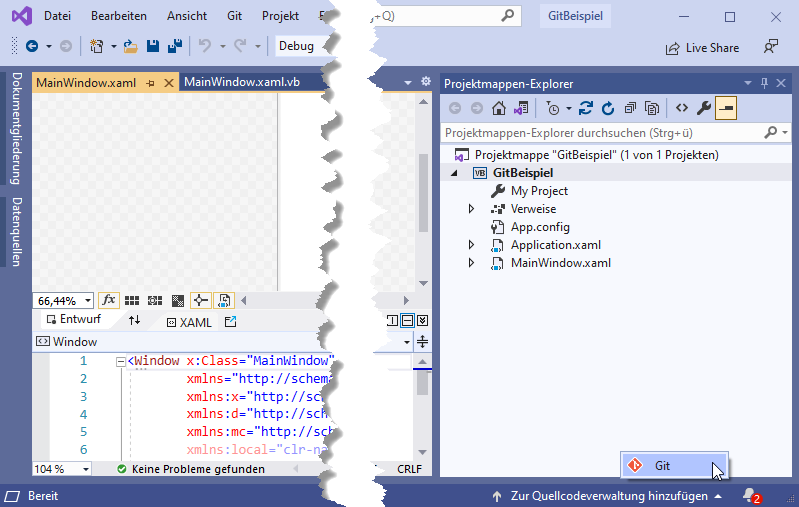Viewport: 799px width, 507px height.
Task: Open the designer zoom 66,44% dropdown
Action: (88, 300)
